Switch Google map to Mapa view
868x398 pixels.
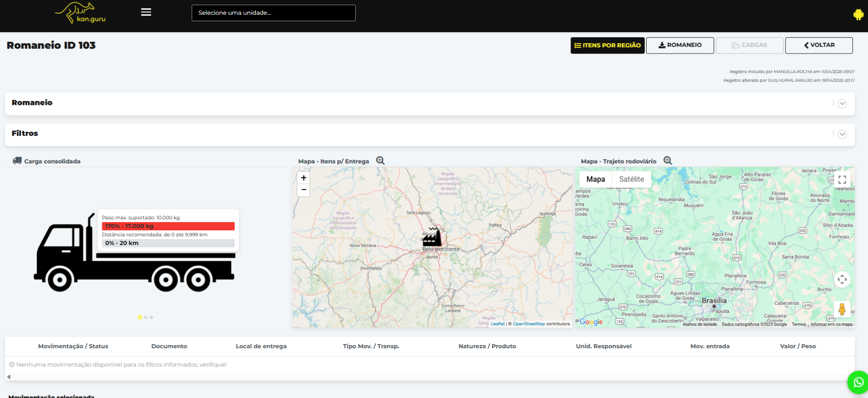coord(595,179)
